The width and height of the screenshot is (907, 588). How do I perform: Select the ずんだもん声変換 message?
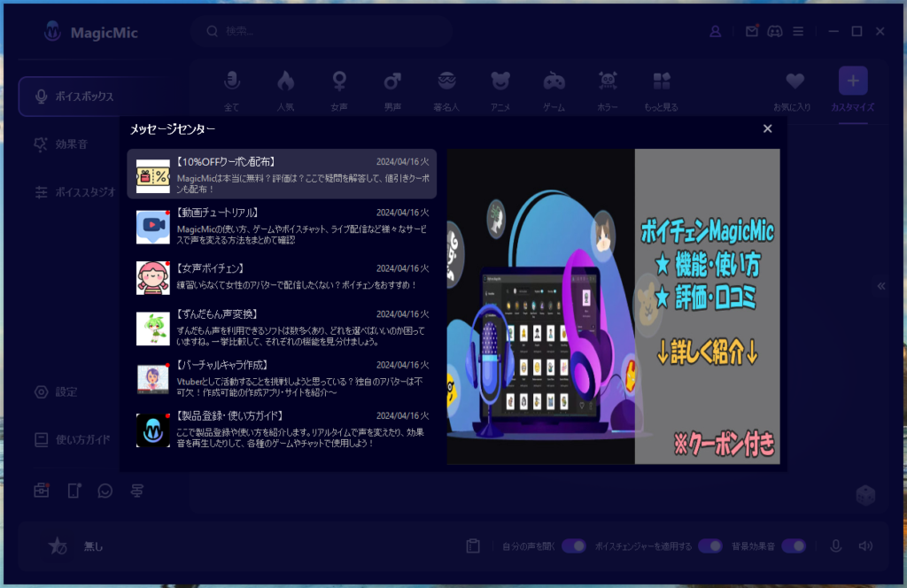[x=282, y=328]
